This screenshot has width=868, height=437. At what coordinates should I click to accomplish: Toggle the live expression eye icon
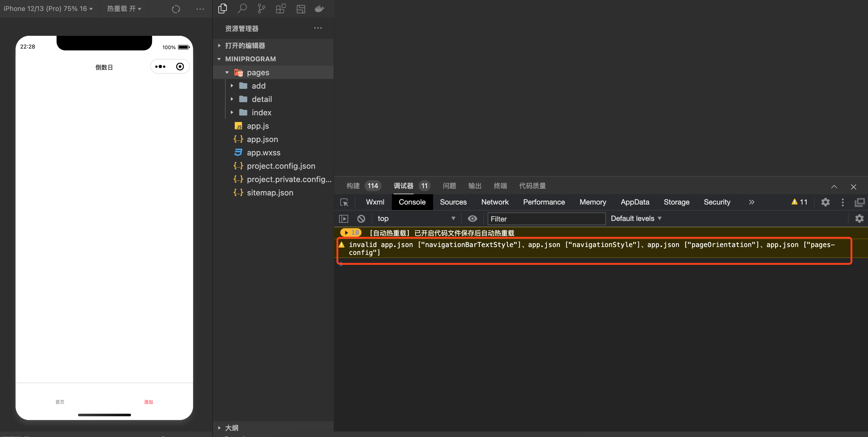(472, 218)
